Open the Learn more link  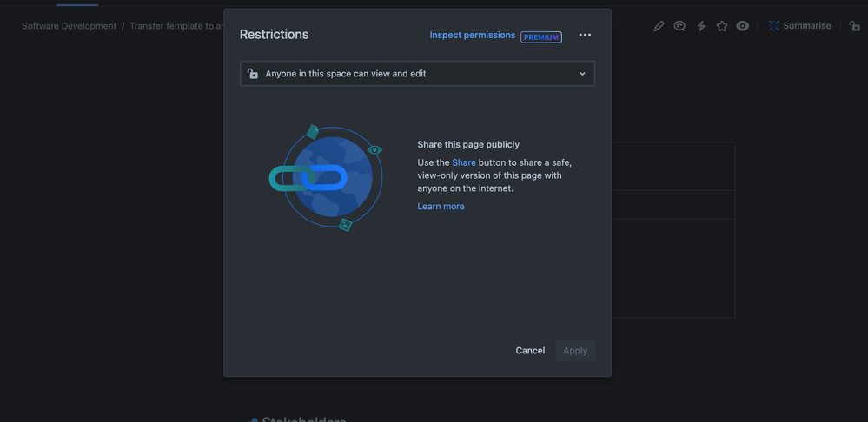coord(441,207)
